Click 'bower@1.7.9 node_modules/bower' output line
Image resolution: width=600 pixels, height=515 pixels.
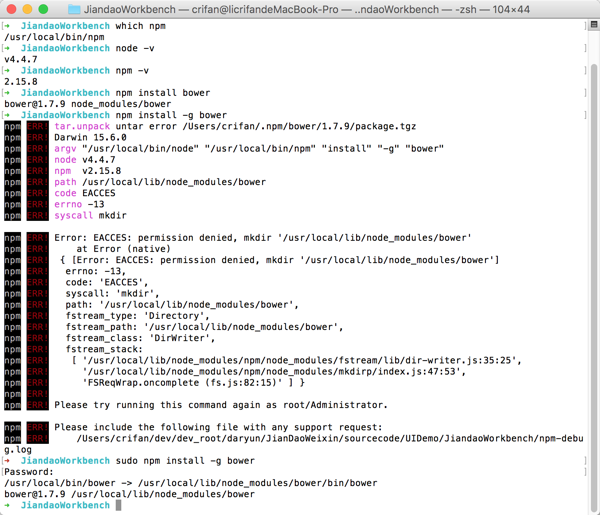tap(88, 104)
